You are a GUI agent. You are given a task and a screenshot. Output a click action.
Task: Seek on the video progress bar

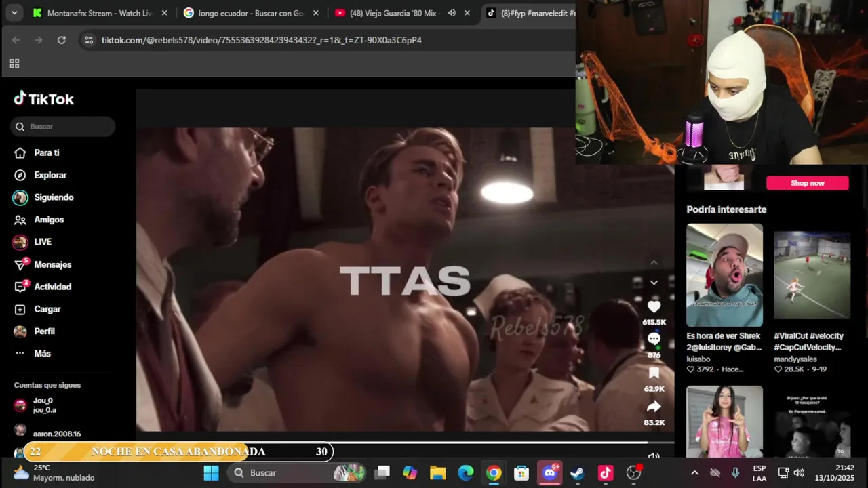405,443
